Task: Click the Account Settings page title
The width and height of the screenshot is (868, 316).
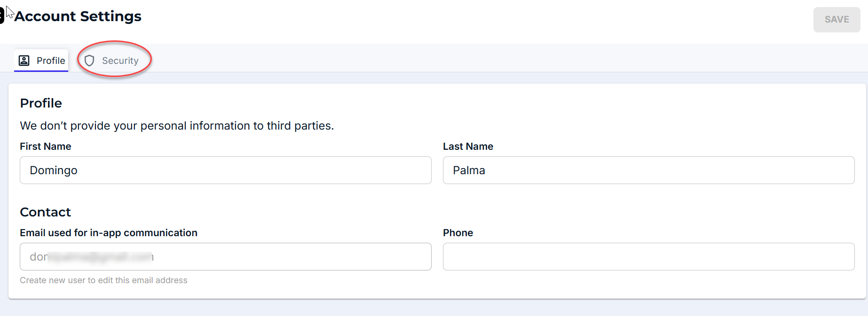Action: click(x=78, y=16)
